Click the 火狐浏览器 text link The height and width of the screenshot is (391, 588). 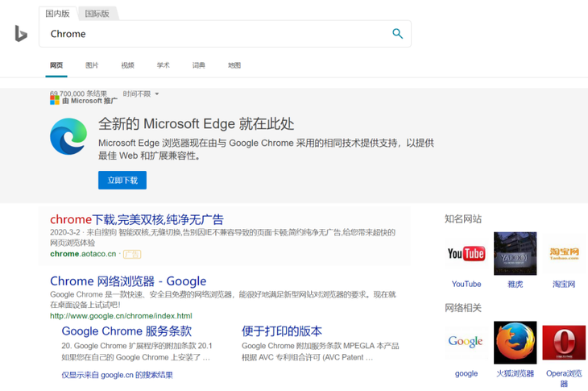tap(515, 373)
